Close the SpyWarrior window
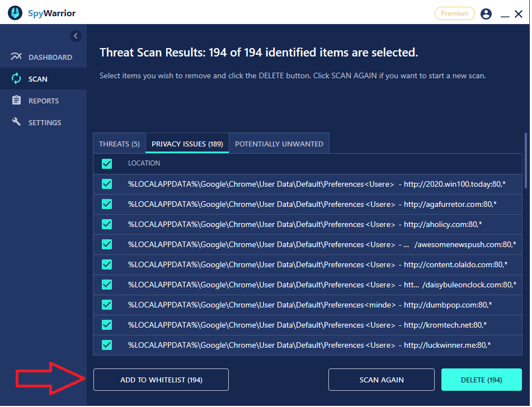This screenshot has width=532, height=407. pos(519,14)
